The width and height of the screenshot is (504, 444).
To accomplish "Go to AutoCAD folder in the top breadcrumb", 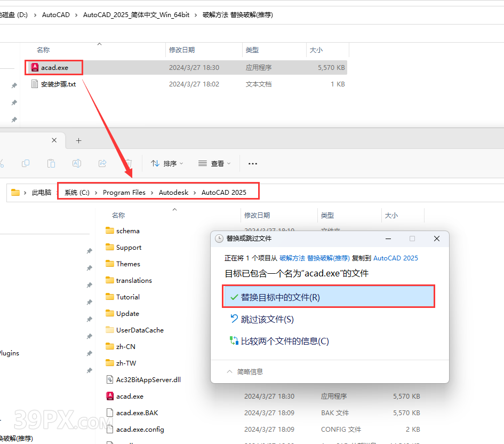I will tap(56, 15).
